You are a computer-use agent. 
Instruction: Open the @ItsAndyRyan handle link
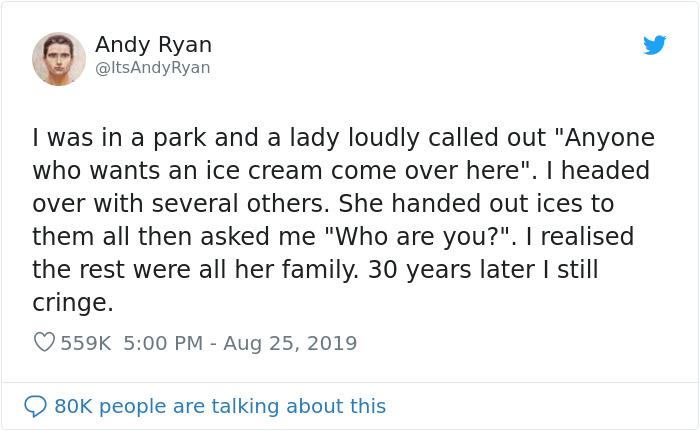click(152, 68)
